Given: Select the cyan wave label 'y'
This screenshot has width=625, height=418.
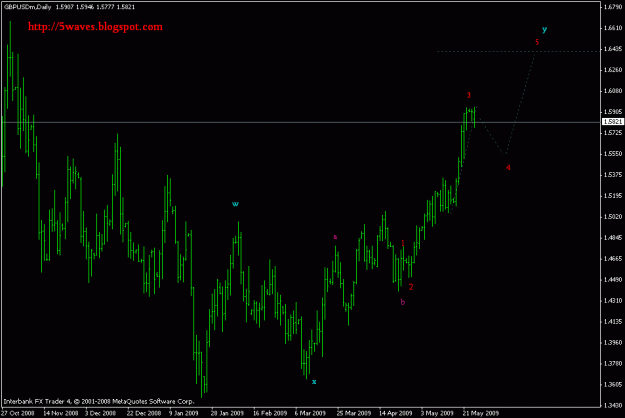Looking at the screenshot, I should [544, 29].
